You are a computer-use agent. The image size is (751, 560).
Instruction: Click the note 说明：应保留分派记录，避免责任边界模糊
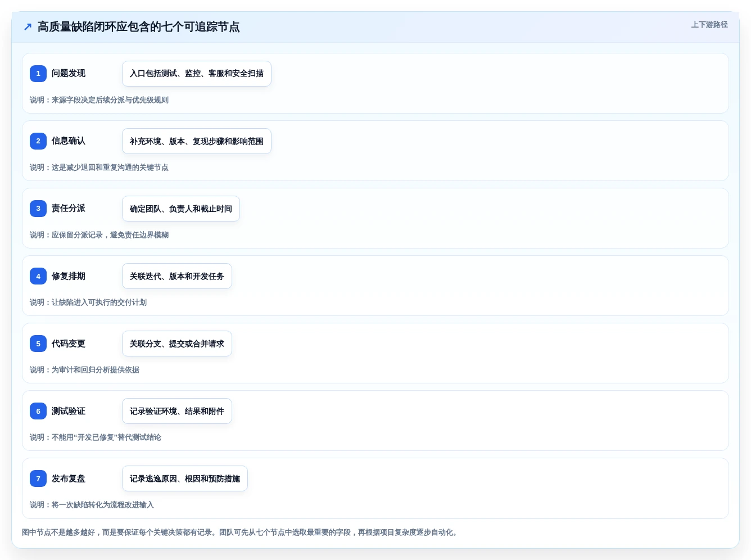(x=99, y=234)
